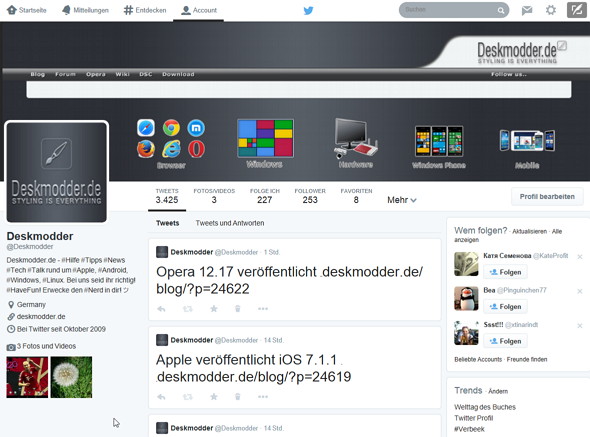Delete the Opera 12.17 tweet
The width and height of the screenshot is (590, 437).
pos(238,309)
